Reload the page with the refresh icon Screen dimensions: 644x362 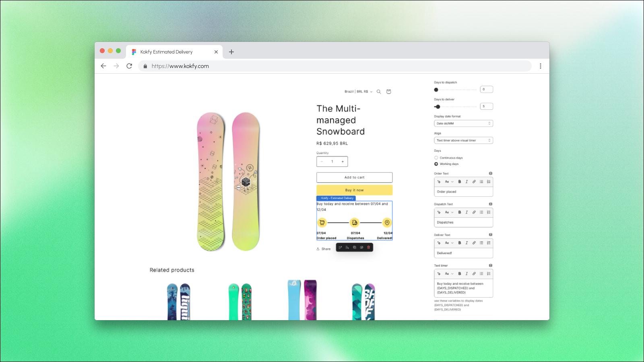[129, 66]
